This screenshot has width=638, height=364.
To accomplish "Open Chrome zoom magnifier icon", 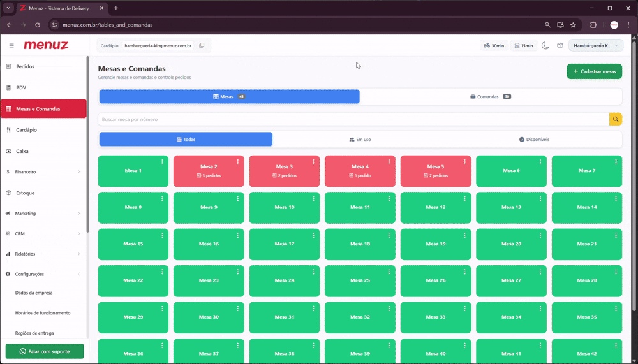I will [547, 25].
